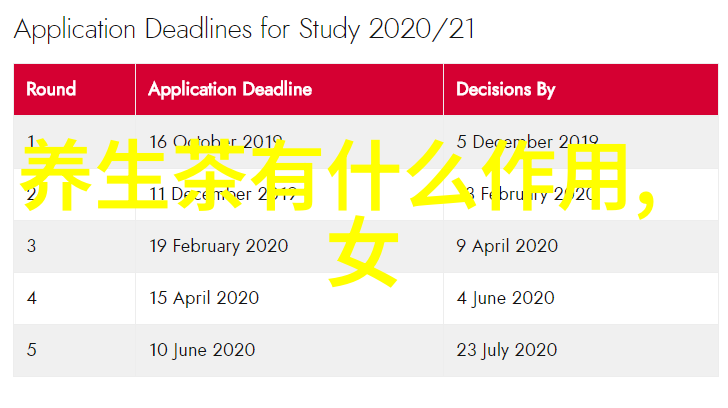Select round number 1 cell
Viewport: 728px width, 408px height.
31,141
